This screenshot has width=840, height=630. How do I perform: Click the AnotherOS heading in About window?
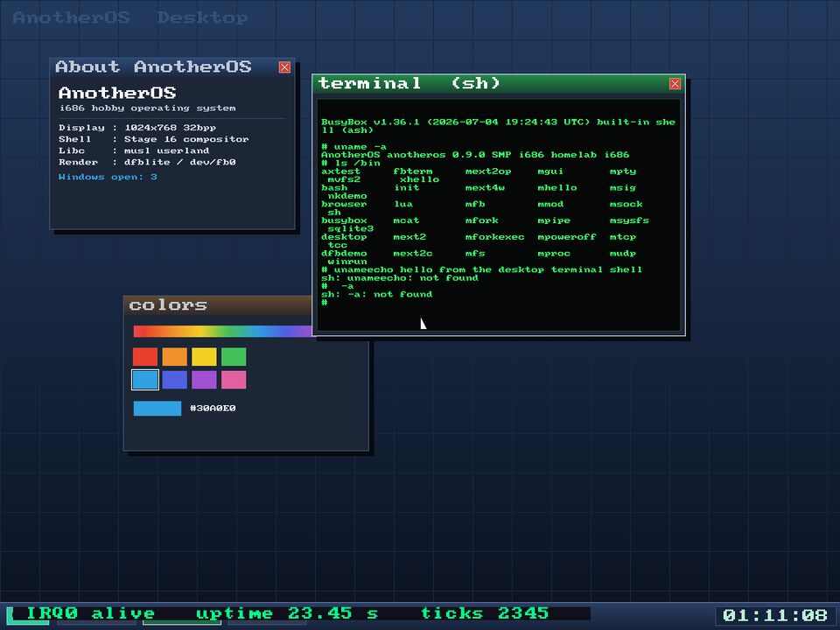[117, 94]
